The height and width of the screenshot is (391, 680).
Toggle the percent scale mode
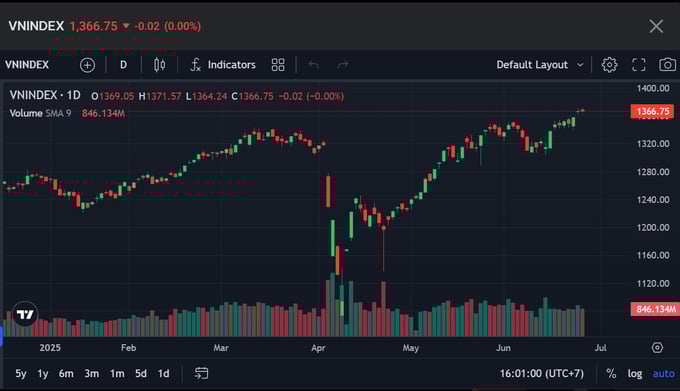coord(611,374)
